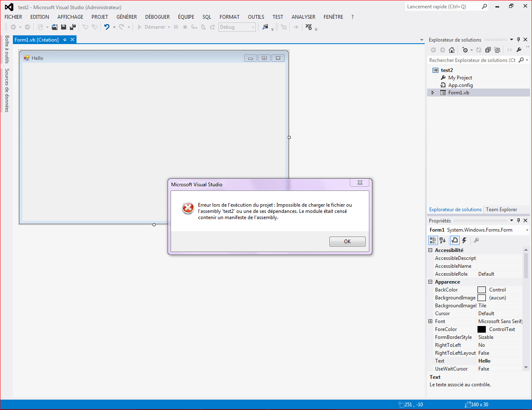
Task: Click the Open File icon in toolbar
Action: (x=54, y=27)
